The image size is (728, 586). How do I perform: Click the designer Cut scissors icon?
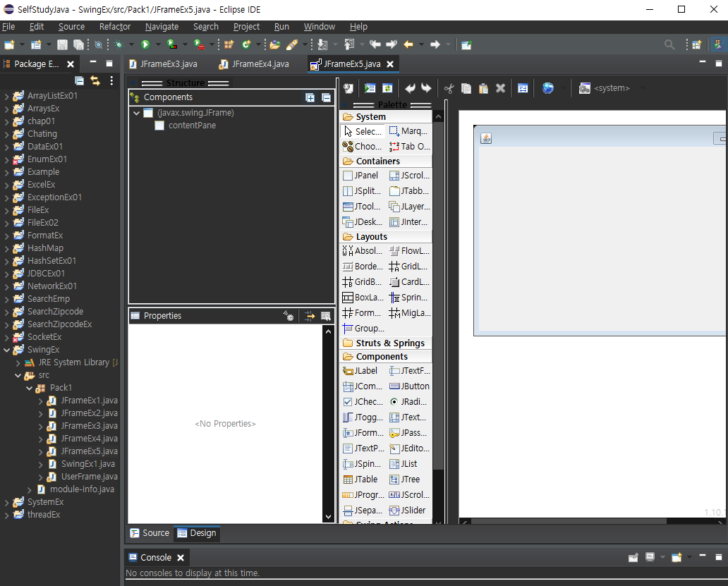pyautogui.click(x=449, y=88)
